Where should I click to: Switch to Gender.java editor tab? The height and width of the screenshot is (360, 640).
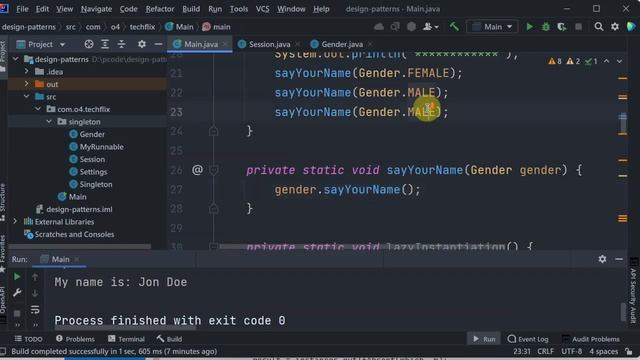coord(342,44)
